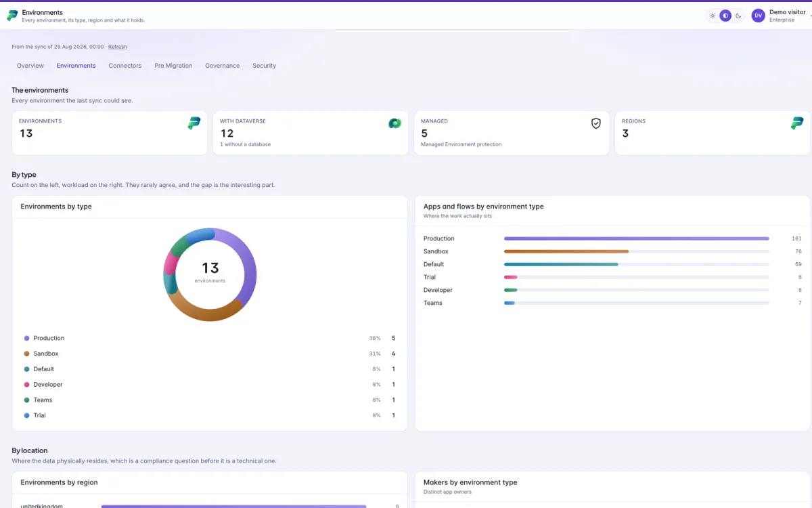Open the Connectors tab
The image size is (812, 508).
[x=125, y=66]
